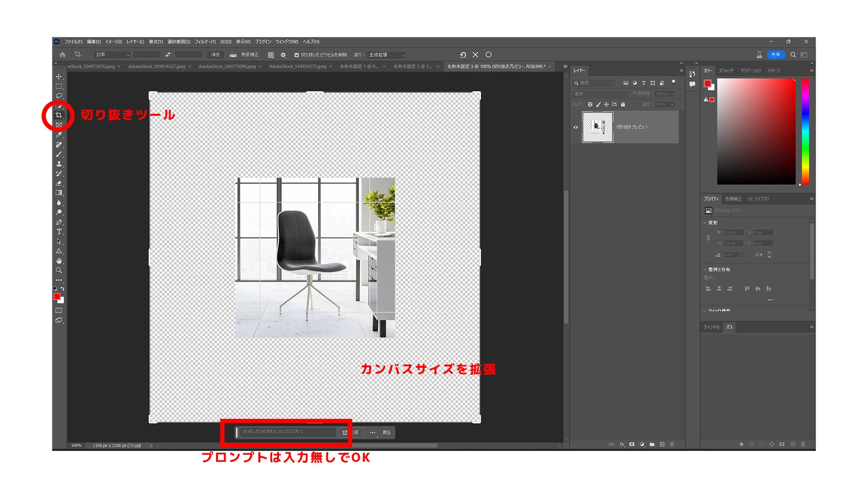Viewport: 868px width, 488px height.
Task: Select the Move tool
Action: (59, 77)
